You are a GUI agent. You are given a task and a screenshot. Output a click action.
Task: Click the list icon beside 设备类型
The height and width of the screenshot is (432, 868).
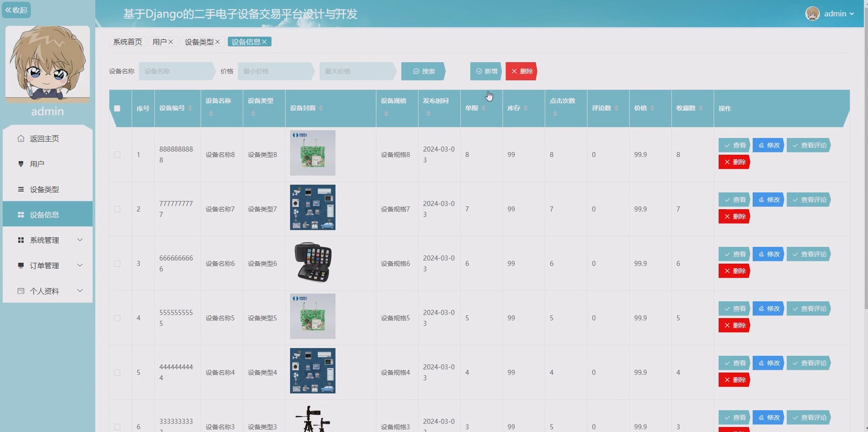(21, 189)
